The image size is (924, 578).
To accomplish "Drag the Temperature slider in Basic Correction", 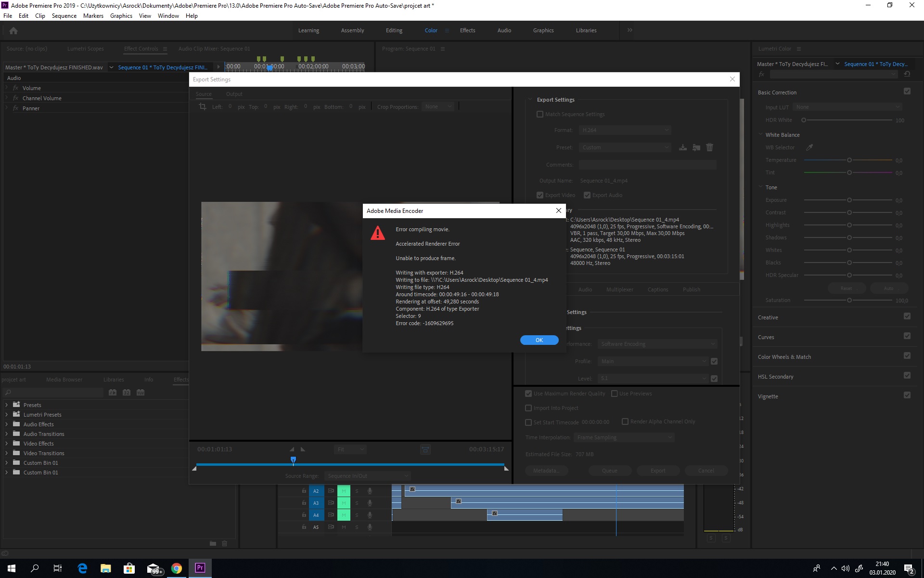I will coord(848,160).
